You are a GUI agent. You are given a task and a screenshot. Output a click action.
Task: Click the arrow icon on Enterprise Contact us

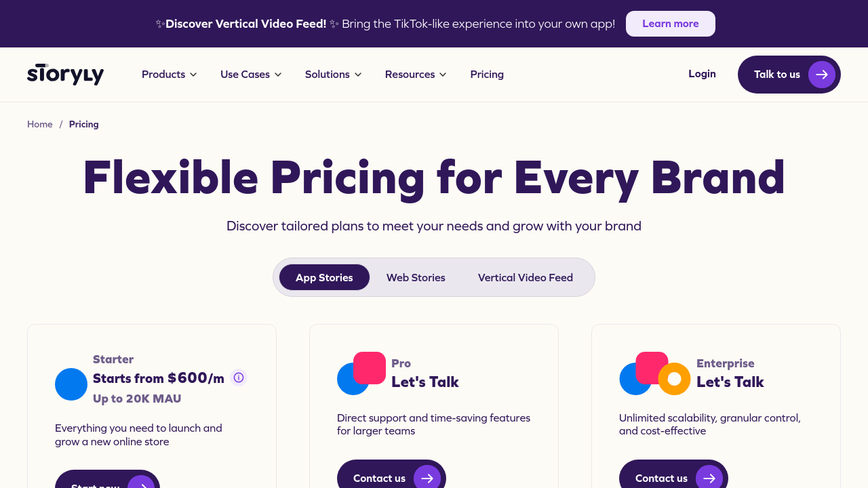tap(709, 478)
